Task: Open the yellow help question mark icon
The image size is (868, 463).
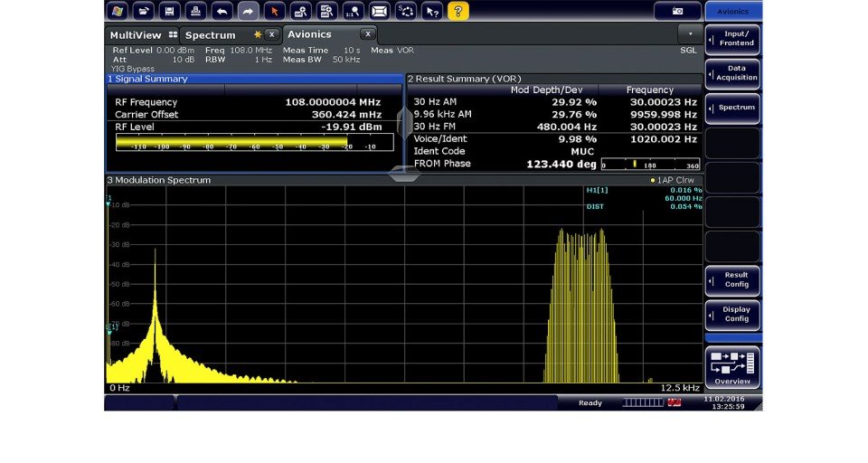Action: click(458, 11)
